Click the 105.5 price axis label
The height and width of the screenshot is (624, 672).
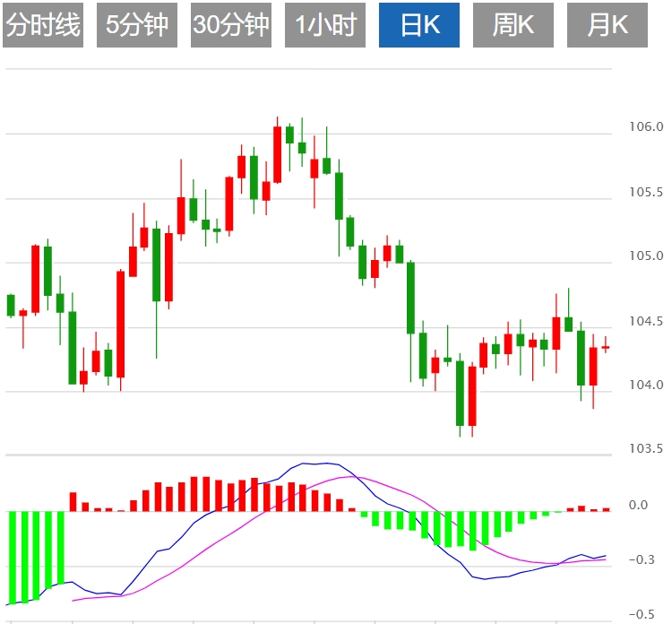(x=646, y=193)
